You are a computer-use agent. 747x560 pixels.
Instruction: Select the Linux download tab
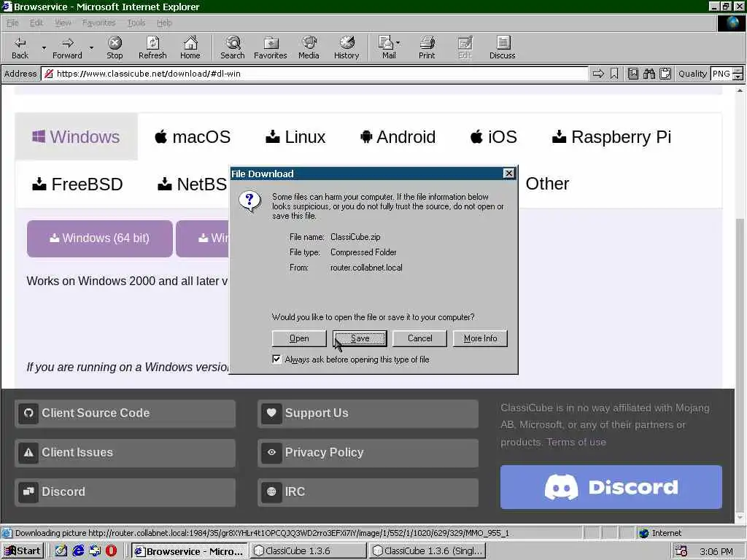tap(295, 136)
